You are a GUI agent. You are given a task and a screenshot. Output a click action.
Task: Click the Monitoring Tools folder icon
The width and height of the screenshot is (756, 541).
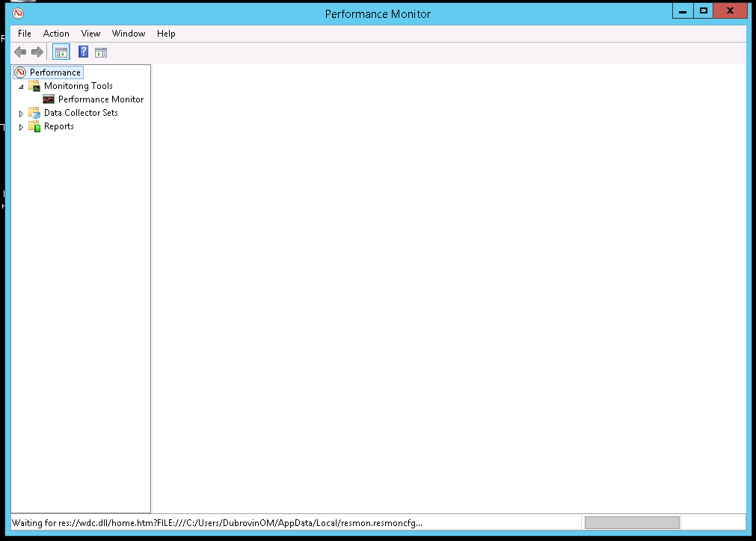pos(34,86)
